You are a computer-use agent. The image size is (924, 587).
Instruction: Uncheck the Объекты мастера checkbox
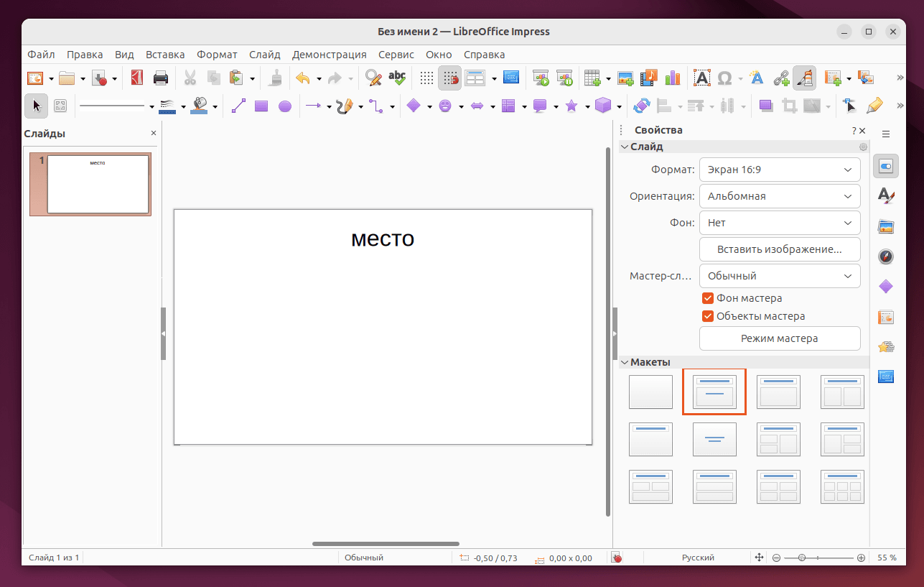708,316
